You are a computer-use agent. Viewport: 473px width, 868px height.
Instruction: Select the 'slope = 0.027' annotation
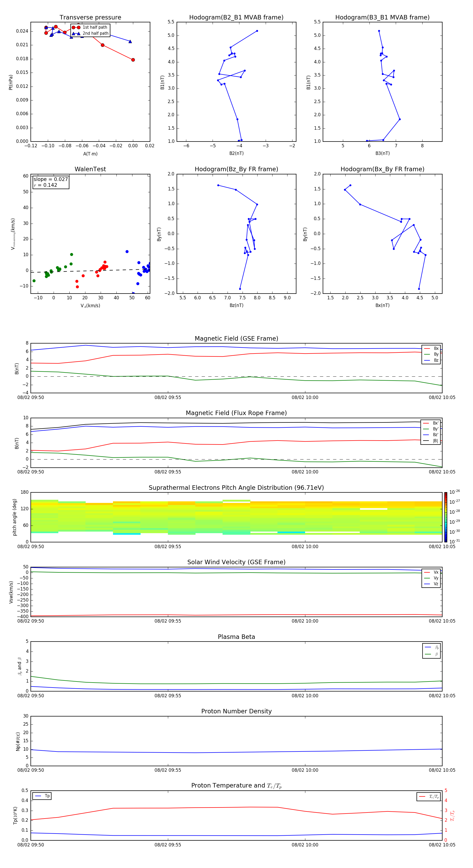tap(50, 179)
